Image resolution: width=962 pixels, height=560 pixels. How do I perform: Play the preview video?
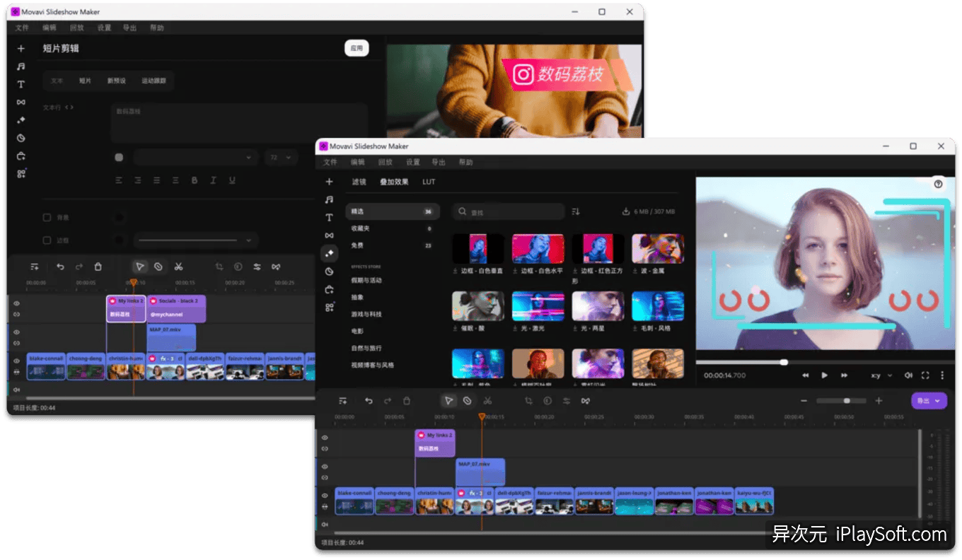click(824, 375)
